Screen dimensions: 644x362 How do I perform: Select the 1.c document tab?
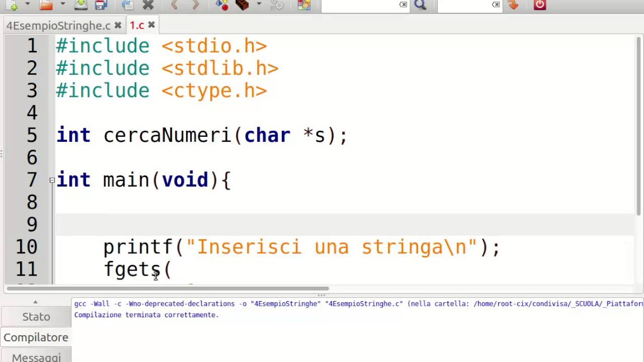137,26
